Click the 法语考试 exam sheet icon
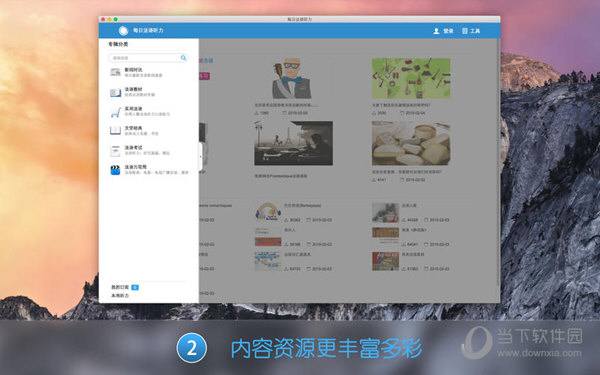This screenshot has height=375, width=600. coord(115,150)
